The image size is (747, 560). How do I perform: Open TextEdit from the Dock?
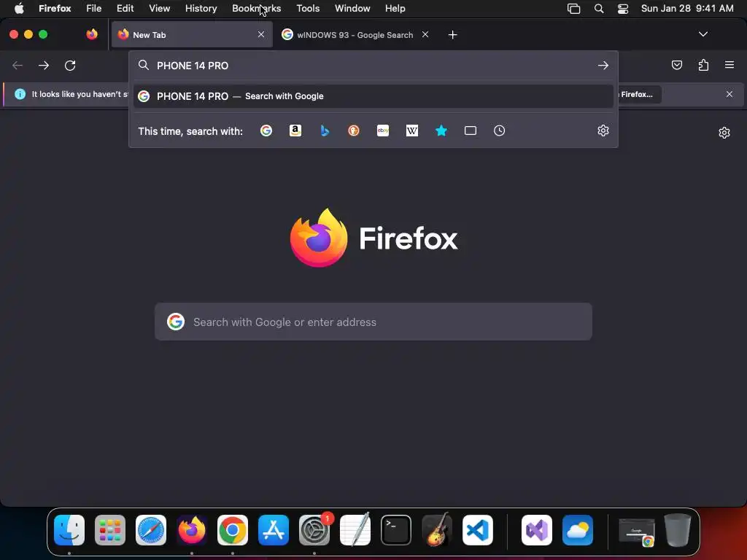[x=355, y=529]
